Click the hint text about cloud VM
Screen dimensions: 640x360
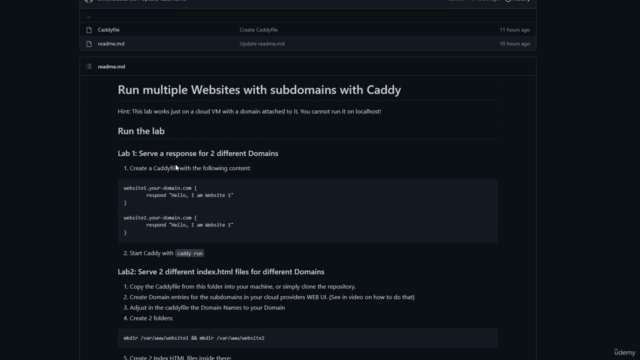tap(249, 111)
